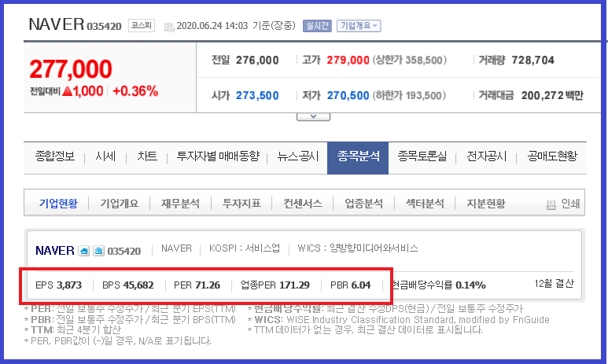Screen dimensions: 608x364
Task: Click the calendar icon before the date
Action: (169, 27)
